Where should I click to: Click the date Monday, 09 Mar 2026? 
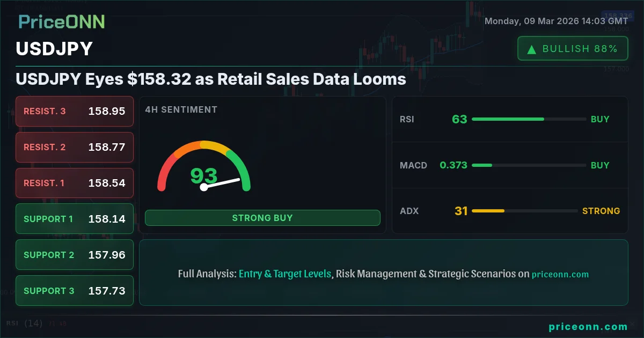(x=556, y=21)
